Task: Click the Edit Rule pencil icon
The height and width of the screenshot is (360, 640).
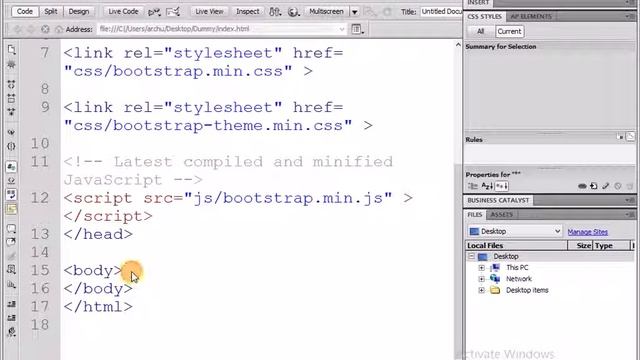Action: point(606,186)
